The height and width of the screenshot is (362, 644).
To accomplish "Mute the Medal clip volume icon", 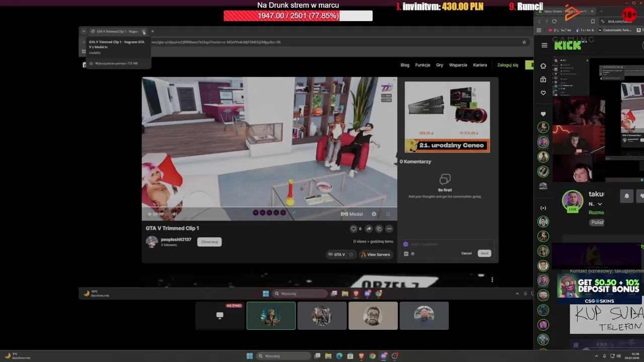I will 175,214.
